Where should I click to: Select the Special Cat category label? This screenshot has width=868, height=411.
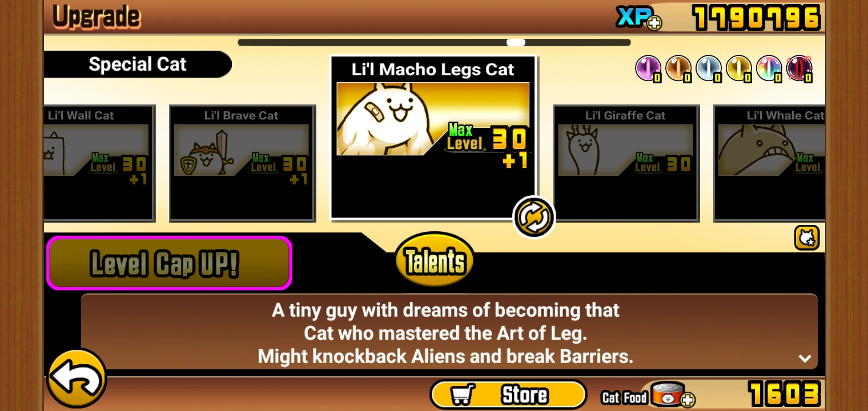[x=137, y=64]
